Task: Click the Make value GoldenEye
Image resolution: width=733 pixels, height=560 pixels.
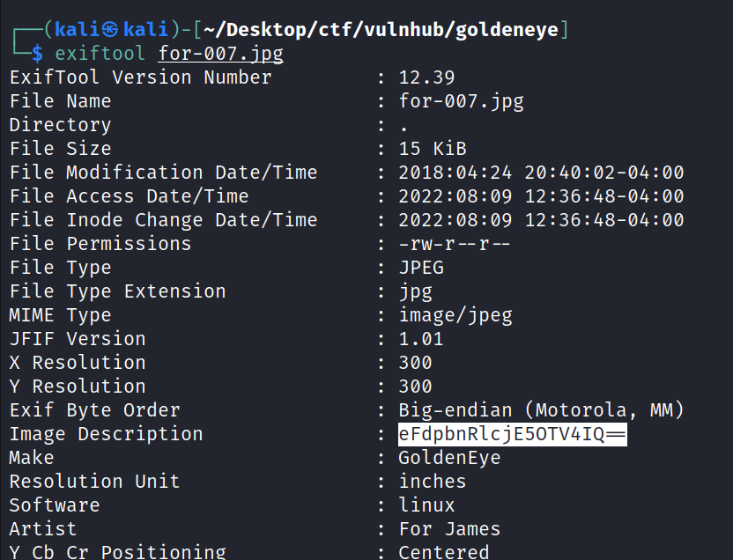Action: pyautogui.click(x=449, y=458)
